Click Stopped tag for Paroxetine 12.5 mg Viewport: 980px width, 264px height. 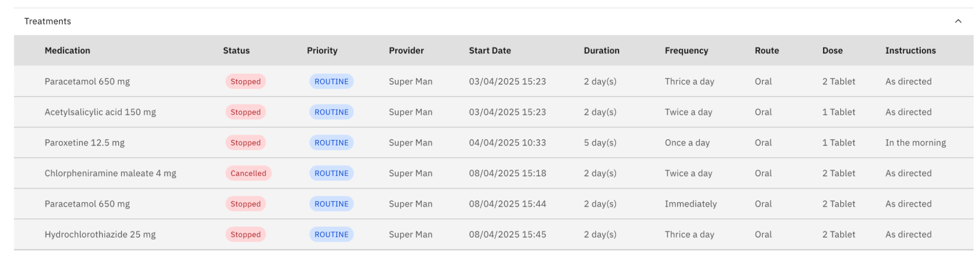(x=245, y=143)
